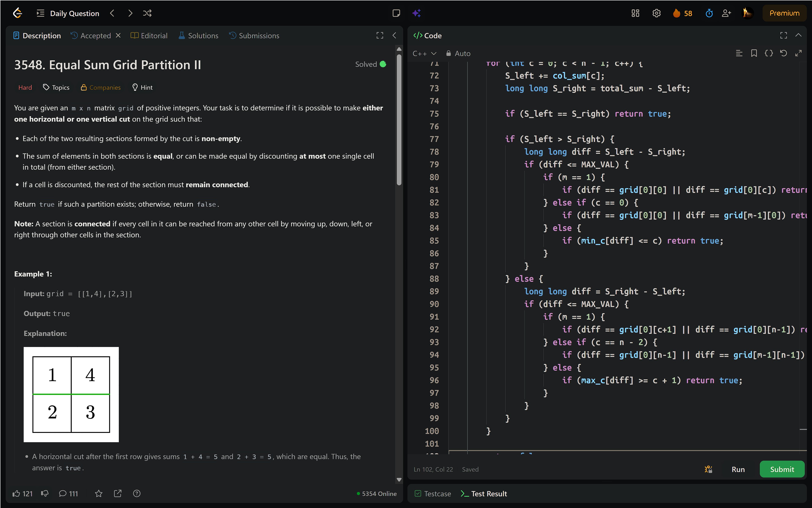
Task: Click the streak flame icon
Action: click(x=676, y=13)
